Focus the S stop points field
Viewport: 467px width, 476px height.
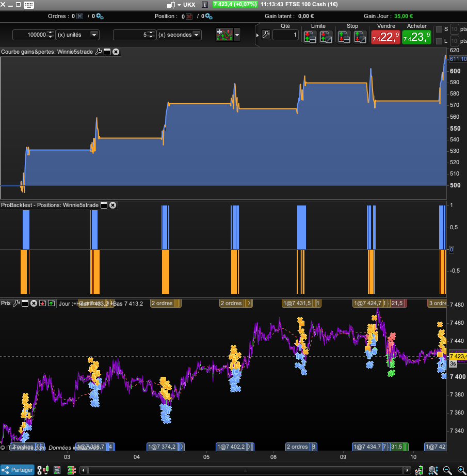(x=454, y=29)
